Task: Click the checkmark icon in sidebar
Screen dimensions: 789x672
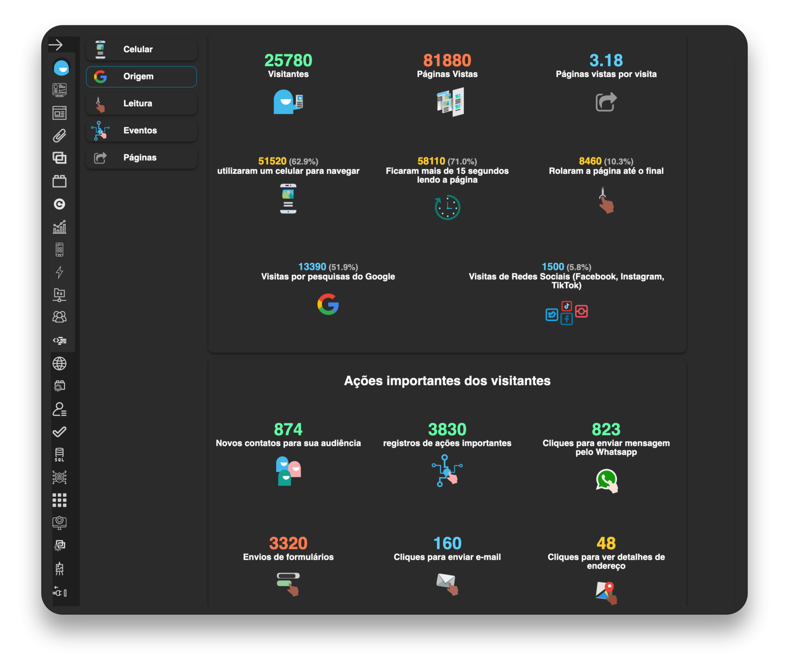Action: [60, 432]
